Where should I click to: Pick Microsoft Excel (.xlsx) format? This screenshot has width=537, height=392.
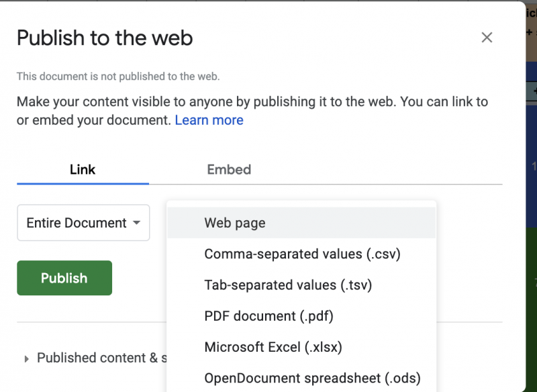[273, 347]
